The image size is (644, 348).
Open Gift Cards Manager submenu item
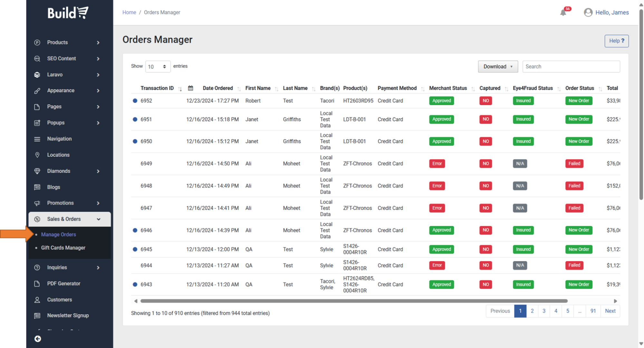(x=63, y=248)
